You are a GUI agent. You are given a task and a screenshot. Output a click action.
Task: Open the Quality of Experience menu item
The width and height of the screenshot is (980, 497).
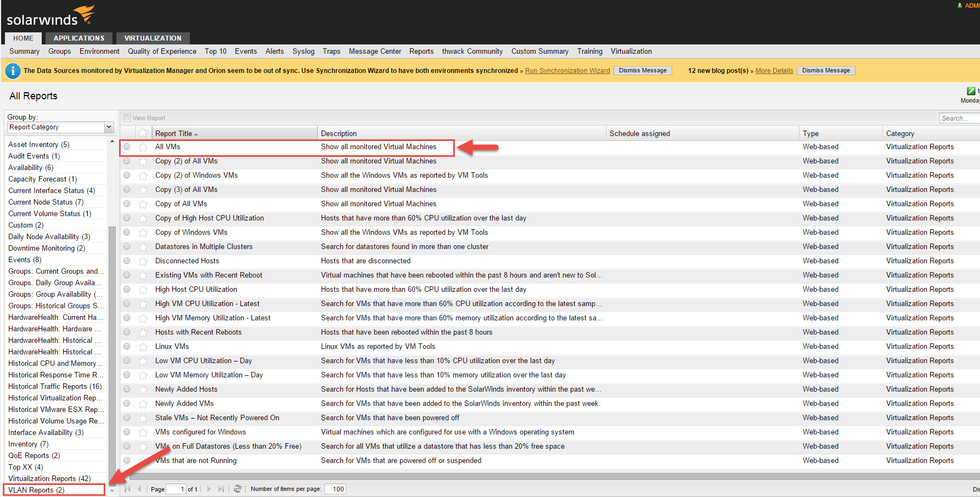[162, 52]
